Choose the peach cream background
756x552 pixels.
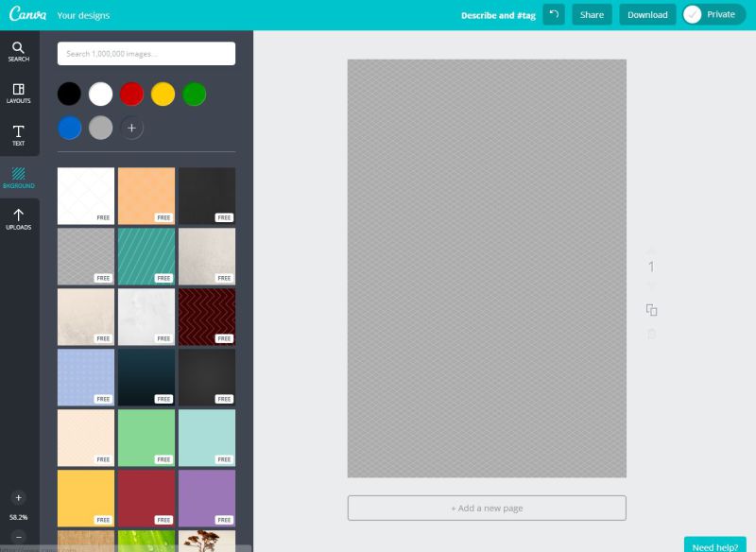tap(86, 438)
